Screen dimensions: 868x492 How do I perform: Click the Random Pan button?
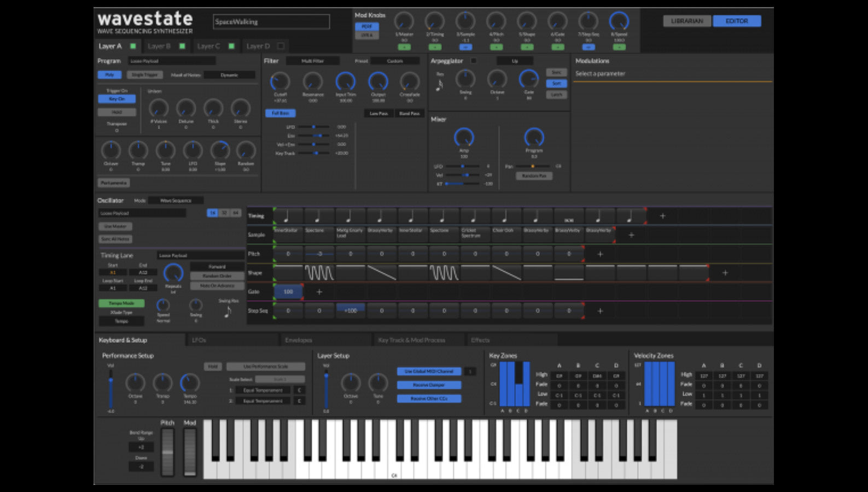(534, 176)
